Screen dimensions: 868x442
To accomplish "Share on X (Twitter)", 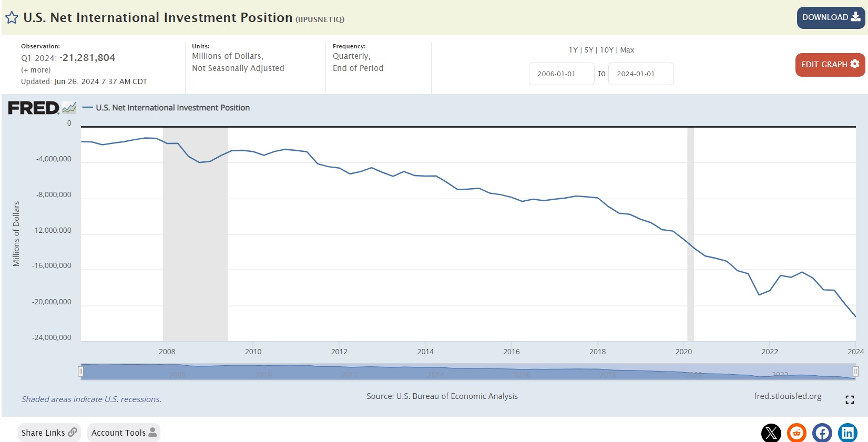I will (x=771, y=433).
